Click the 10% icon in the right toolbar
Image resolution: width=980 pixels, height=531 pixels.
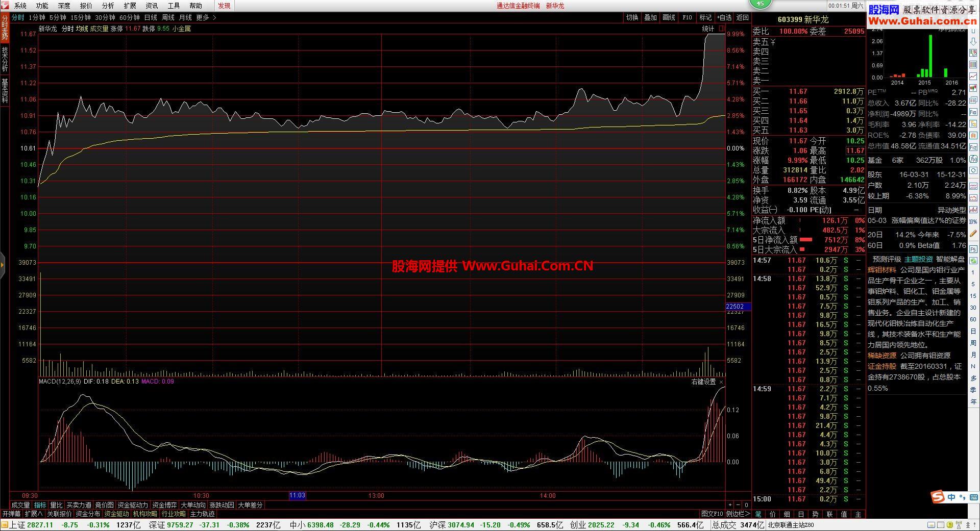point(973,221)
